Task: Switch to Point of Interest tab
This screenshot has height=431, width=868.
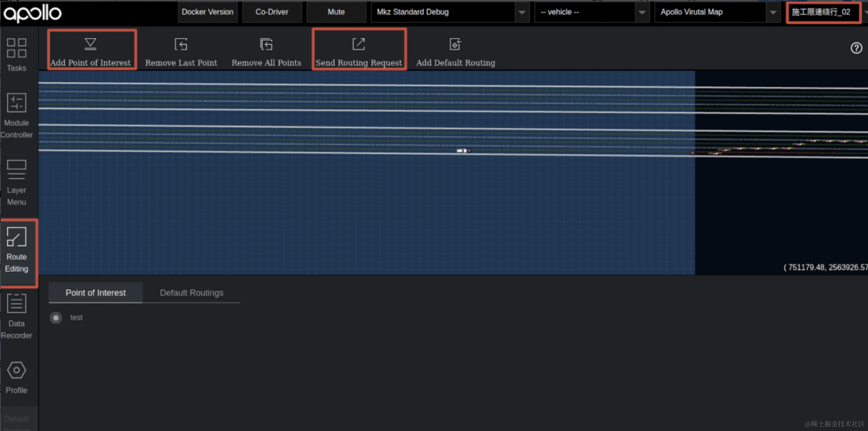Action: click(95, 293)
